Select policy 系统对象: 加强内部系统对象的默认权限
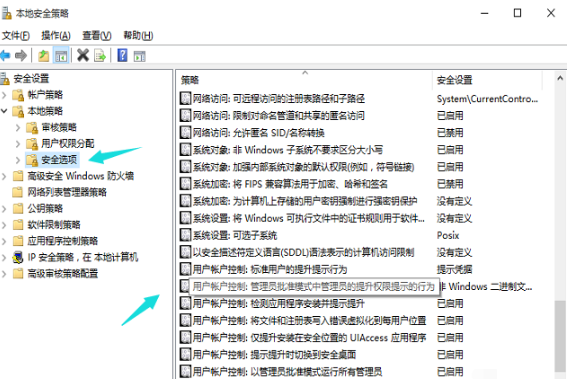 303,167
